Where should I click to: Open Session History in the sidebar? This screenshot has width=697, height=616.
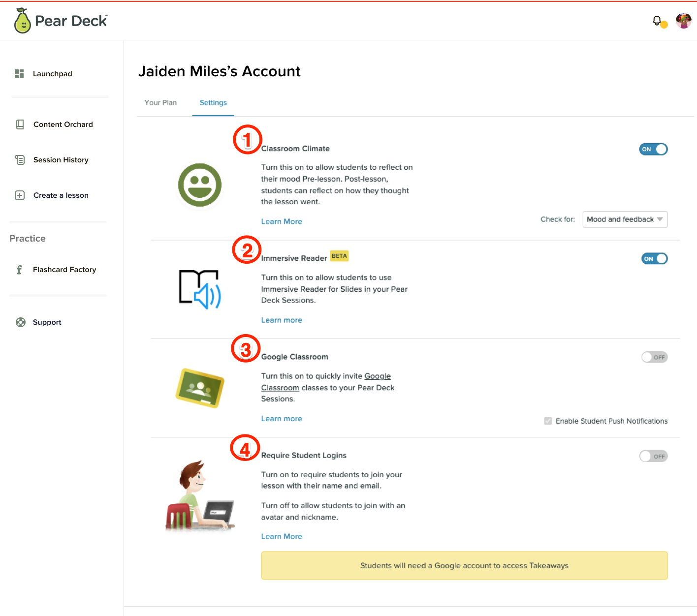click(x=61, y=160)
